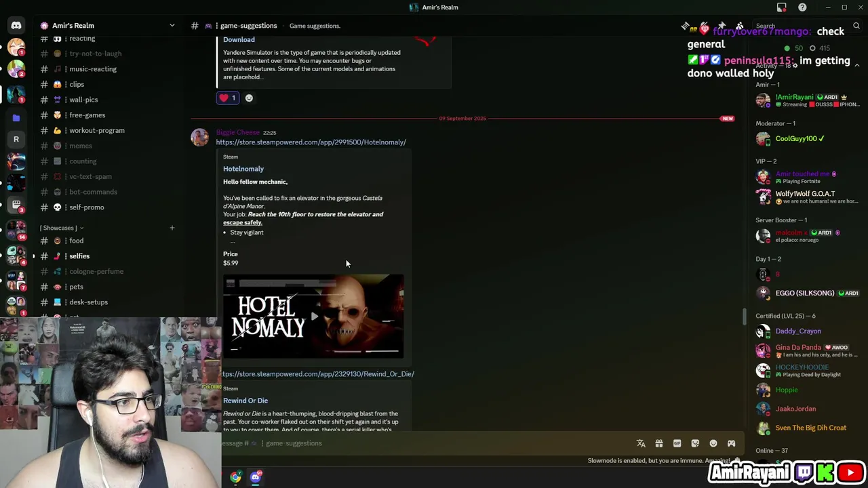868x488 pixels.
Task: Open the game controller apps icon
Action: click(731, 443)
